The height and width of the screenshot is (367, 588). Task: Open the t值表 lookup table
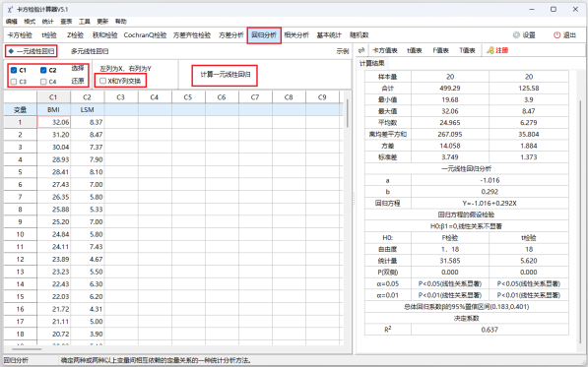pyautogui.click(x=415, y=50)
